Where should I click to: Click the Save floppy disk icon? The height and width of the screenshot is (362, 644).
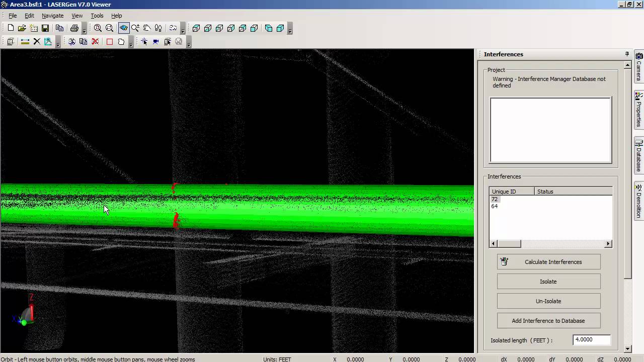coord(45,28)
